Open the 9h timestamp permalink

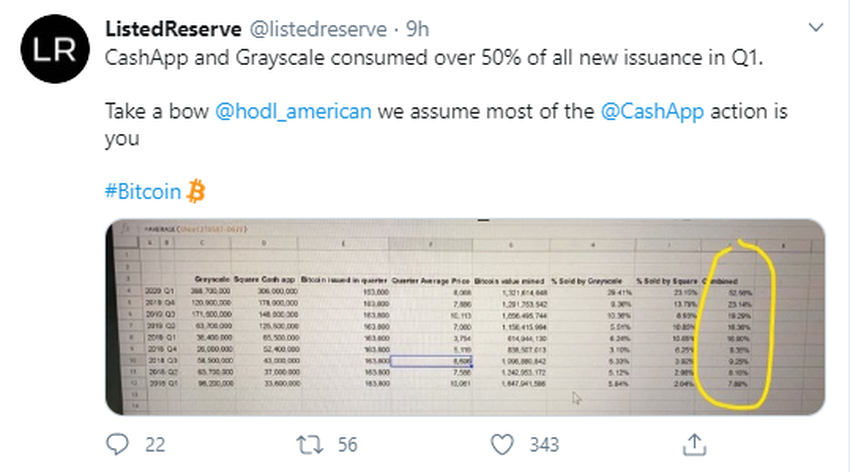[417, 29]
